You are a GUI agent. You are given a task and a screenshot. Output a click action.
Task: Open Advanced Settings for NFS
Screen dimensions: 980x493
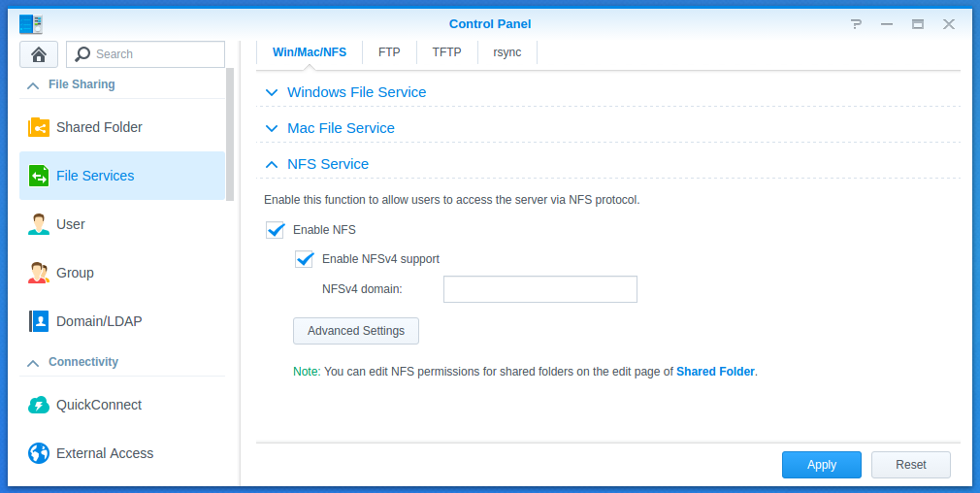click(356, 331)
